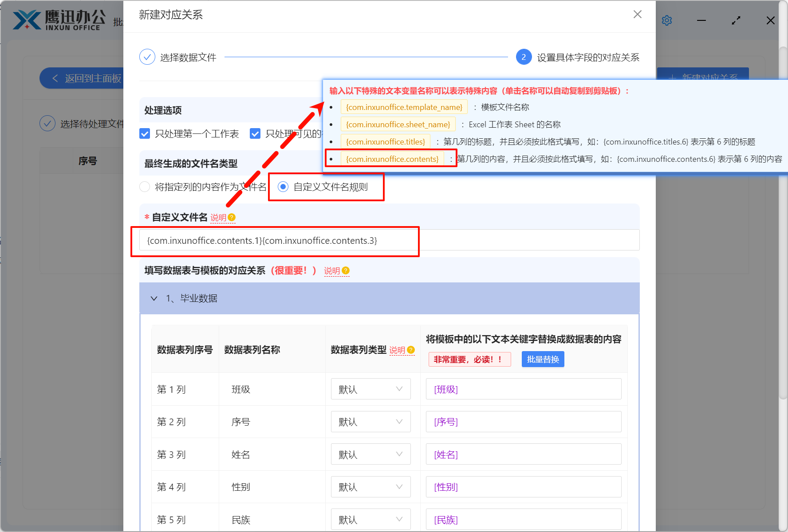Uncheck the second 只处理可见 checkbox
Image resolution: width=788 pixels, height=532 pixels.
click(255, 133)
